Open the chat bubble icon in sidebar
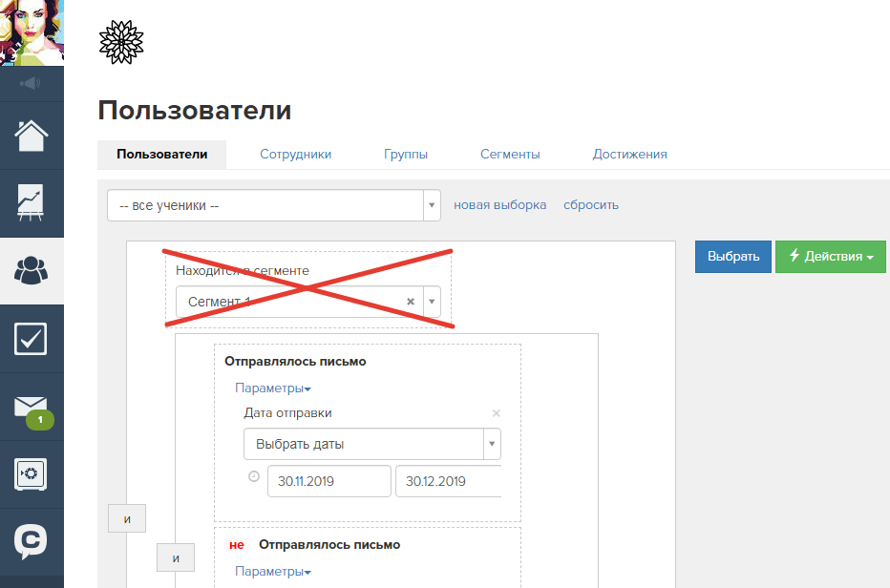 click(31, 541)
